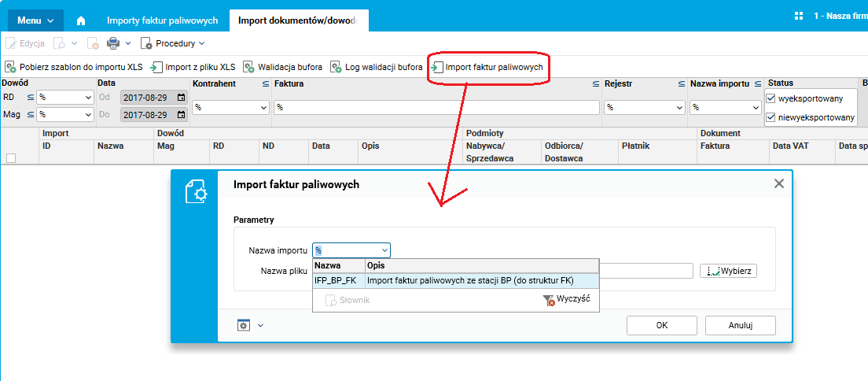The image size is (868, 381).
Task: Select the RD filter operator symbol
Action: pos(31,98)
